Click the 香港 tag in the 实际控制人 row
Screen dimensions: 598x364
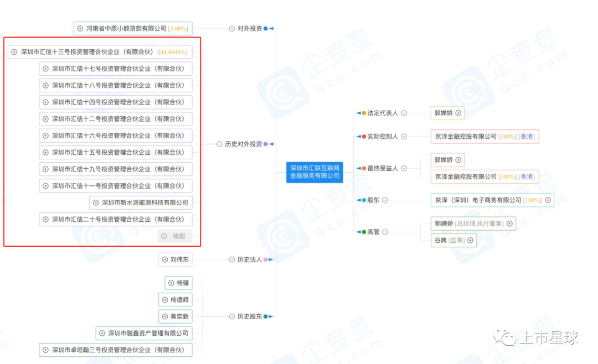[527, 137]
